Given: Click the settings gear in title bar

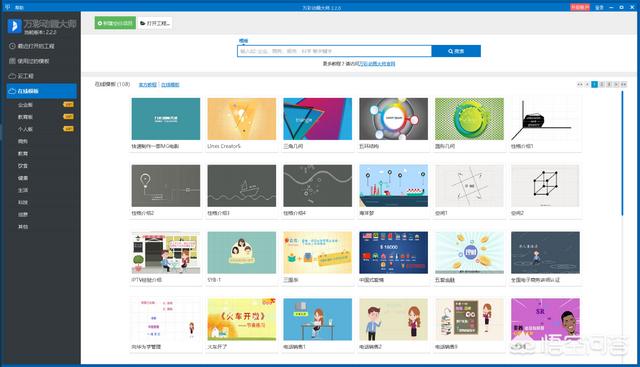Looking at the screenshot, I should click(621, 7).
